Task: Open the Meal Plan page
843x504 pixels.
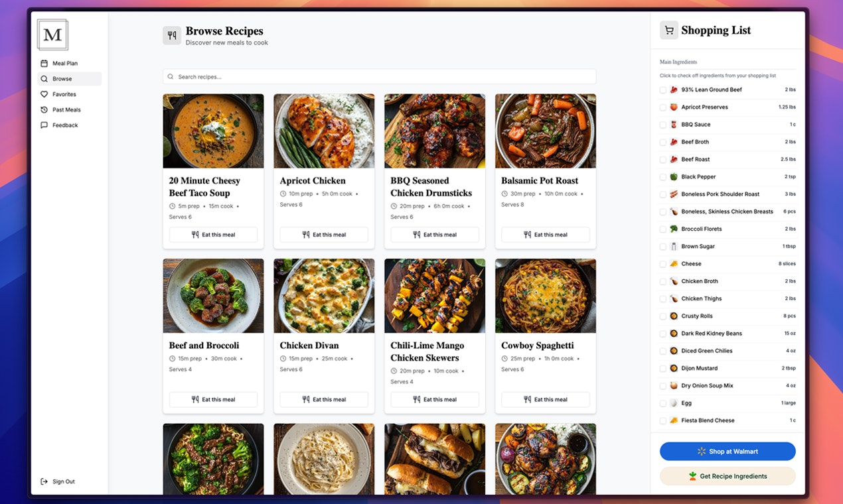Action: [70, 64]
